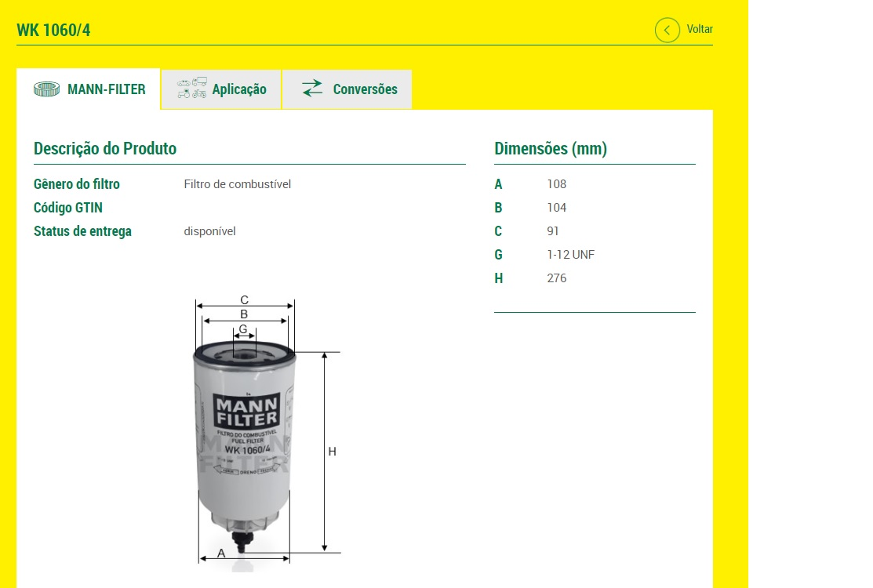873x588 pixels.
Task: Click the 276 height dimension value
Action: (x=556, y=278)
